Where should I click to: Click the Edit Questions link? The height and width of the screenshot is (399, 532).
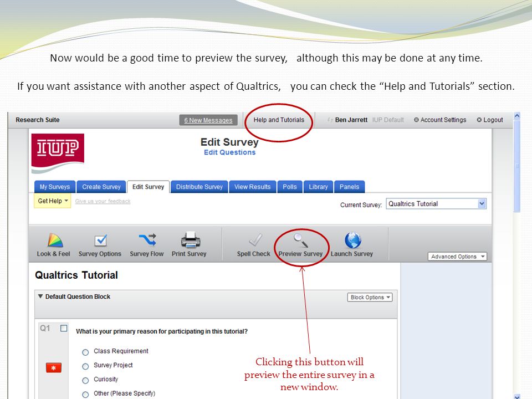tap(229, 152)
